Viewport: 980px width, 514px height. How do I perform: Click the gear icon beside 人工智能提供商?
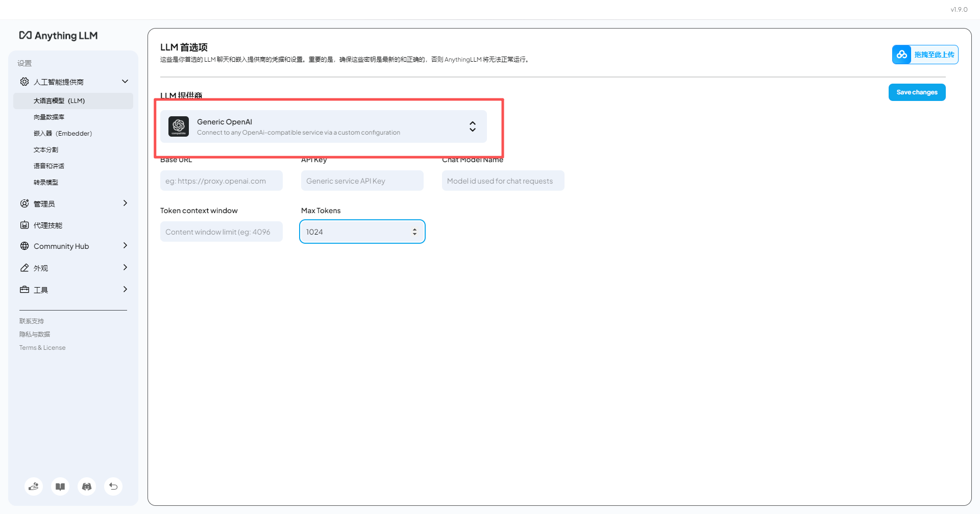[x=24, y=82]
